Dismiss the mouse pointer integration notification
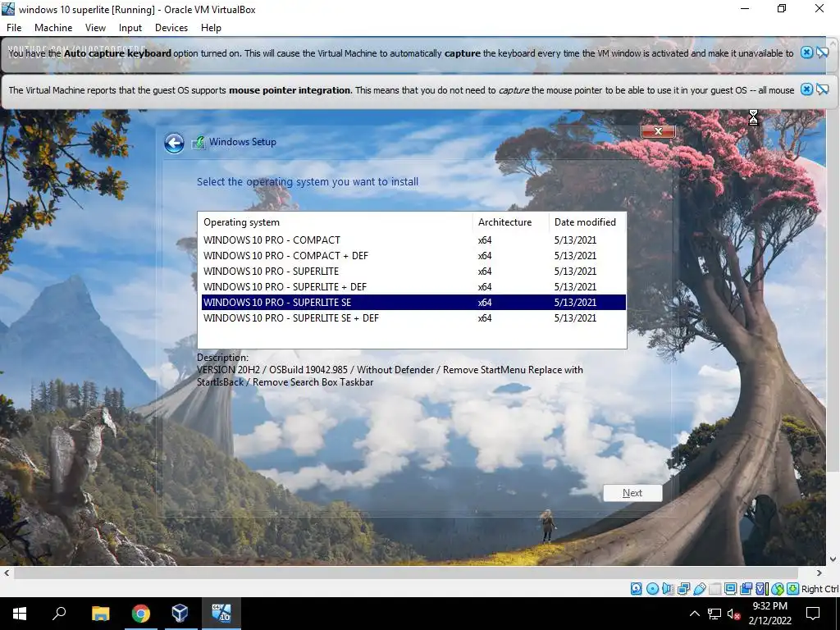Screen dimensions: 840x630 click(807, 89)
